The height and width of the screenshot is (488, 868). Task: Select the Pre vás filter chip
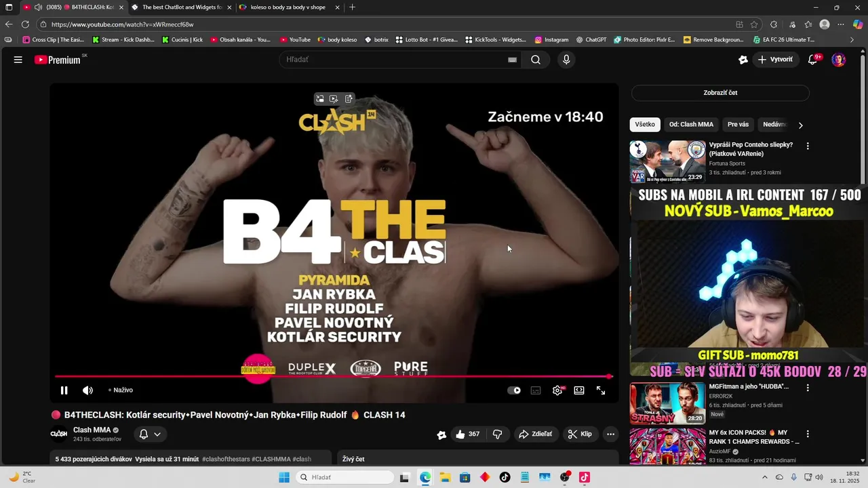pyautogui.click(x=738, y=125)
